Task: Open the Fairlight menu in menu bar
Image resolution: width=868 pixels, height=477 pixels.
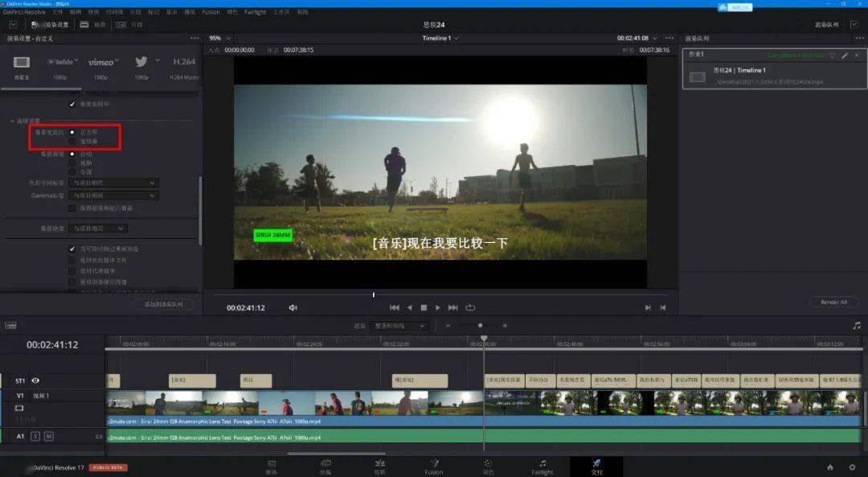Action: click(255, 12)
